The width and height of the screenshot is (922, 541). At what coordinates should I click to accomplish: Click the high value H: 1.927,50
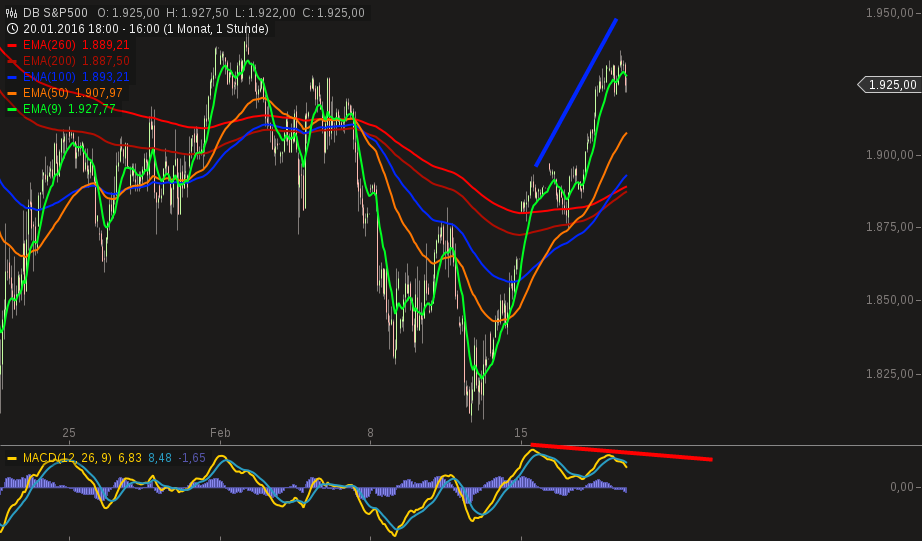click(198, 12)
